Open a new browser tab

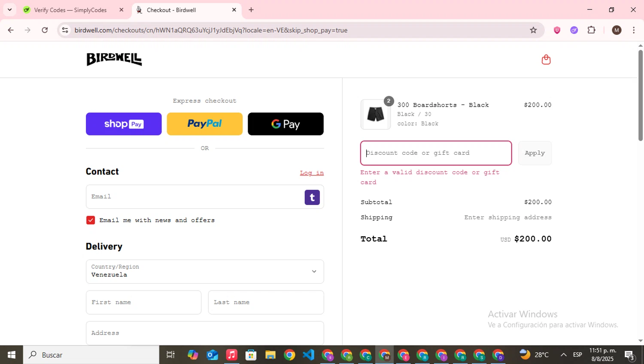coord(251,10)
